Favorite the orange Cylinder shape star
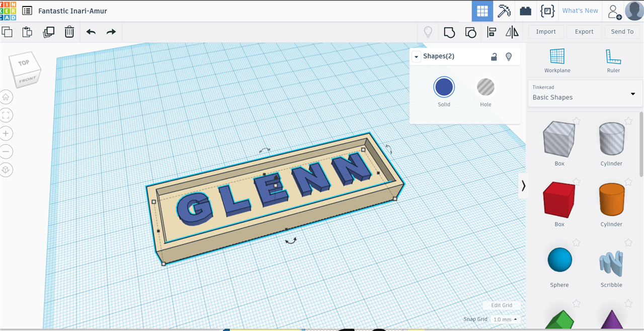644x331 pixels. pos(628,182)
